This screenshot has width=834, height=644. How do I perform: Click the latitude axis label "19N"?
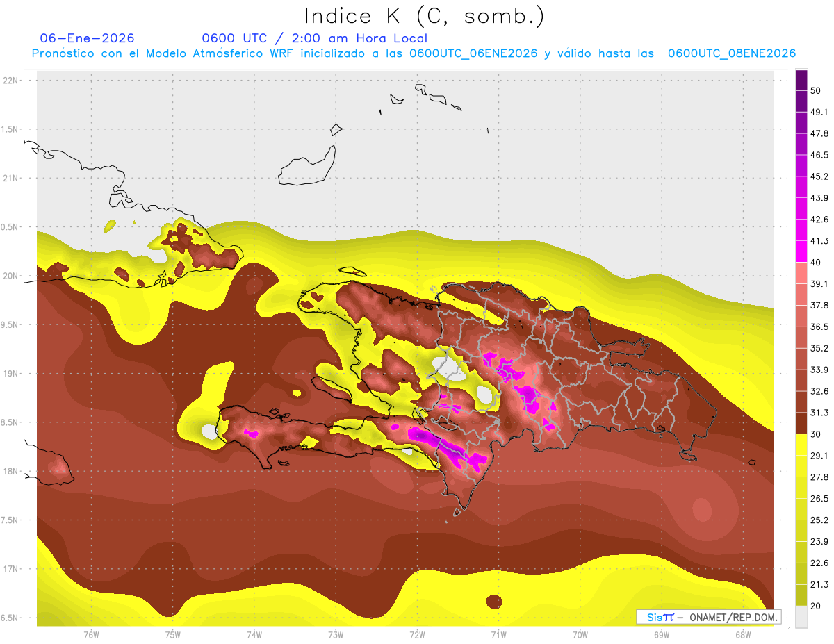[x=11, y=374]
